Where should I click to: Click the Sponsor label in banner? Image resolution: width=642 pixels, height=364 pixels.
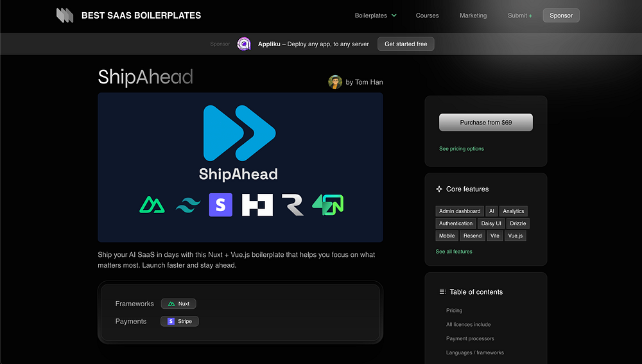(x=220, y=44)
